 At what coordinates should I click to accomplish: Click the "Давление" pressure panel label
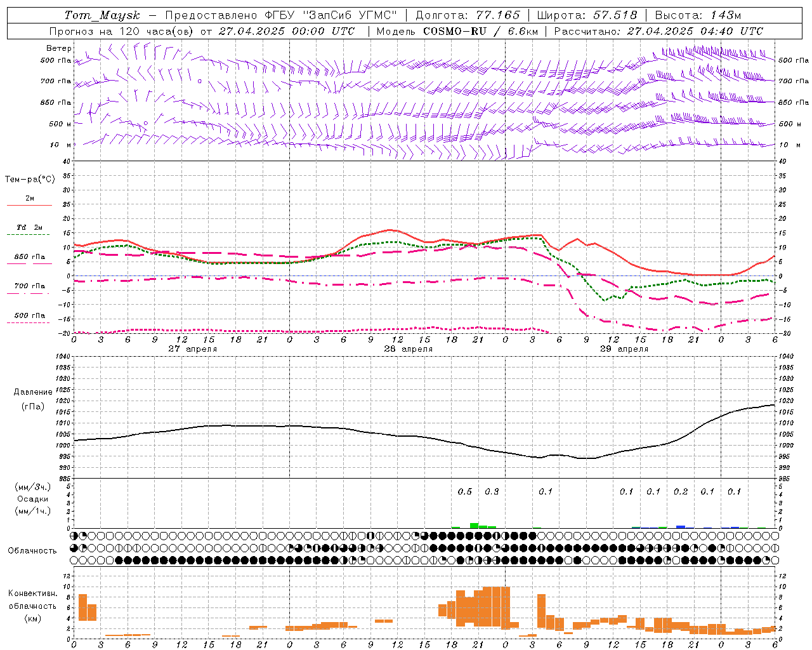[33, 392]
